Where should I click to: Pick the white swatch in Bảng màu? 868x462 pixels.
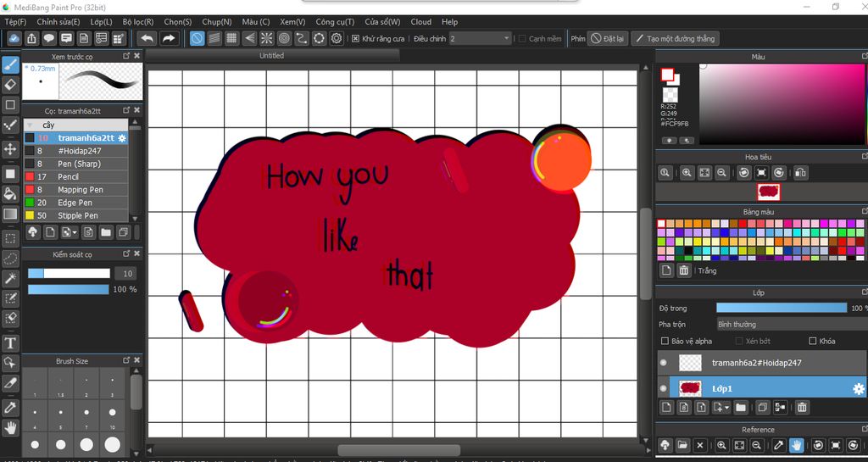pos(661,224)
